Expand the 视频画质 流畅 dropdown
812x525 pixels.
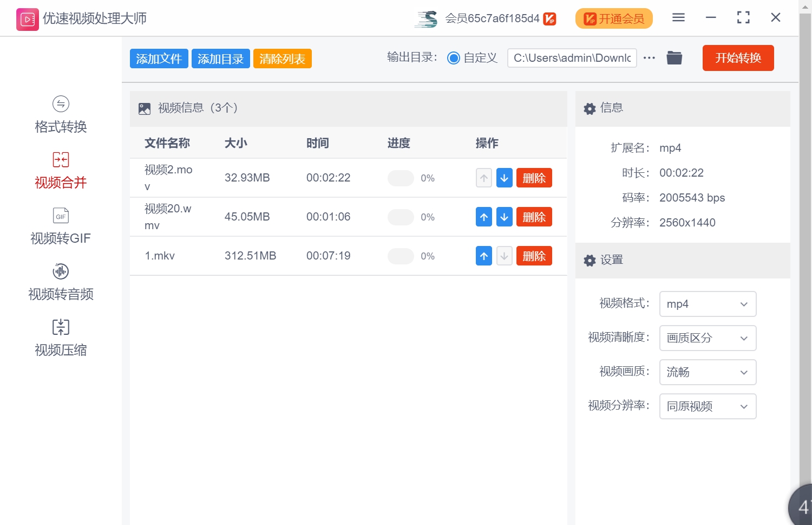tap(707, 372)
